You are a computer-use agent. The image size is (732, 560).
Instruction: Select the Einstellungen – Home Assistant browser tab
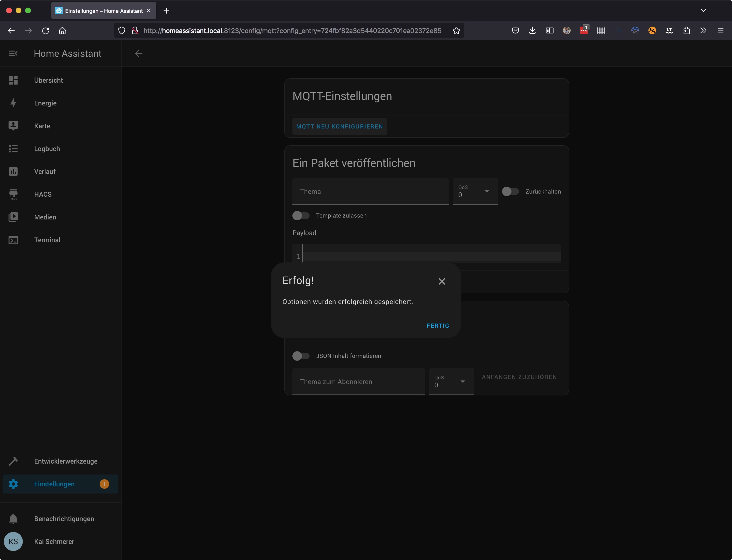(104, 11)
